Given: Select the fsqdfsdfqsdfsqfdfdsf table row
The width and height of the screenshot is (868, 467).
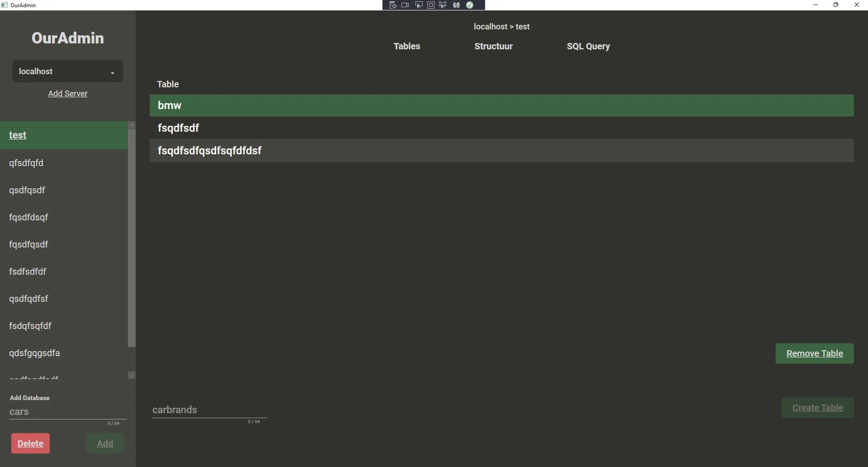Looking at the screenshot, I should tap(501, 151).
